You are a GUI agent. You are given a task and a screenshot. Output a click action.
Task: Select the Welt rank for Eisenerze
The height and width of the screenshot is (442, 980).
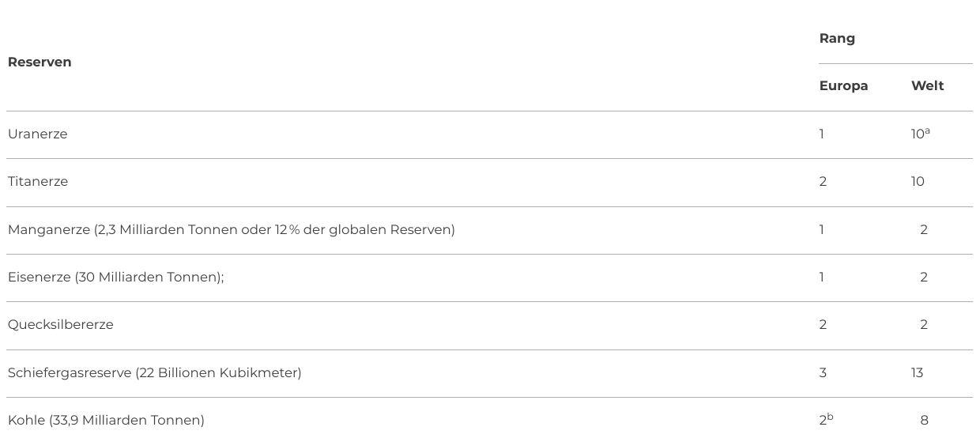coord(924,278)
